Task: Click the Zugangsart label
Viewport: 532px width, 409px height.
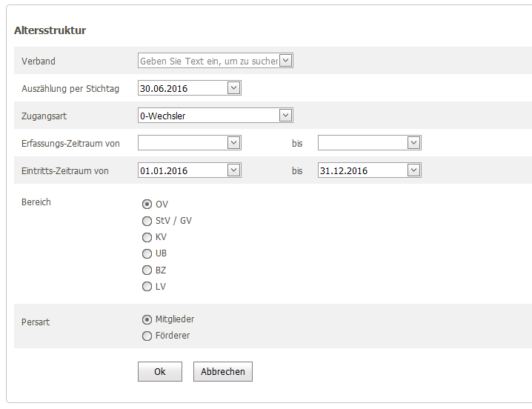Action: click(x=44, y=116)
